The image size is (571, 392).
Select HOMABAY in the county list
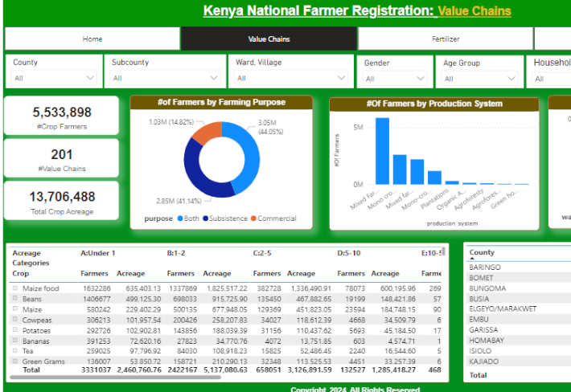tap(486, 340)
